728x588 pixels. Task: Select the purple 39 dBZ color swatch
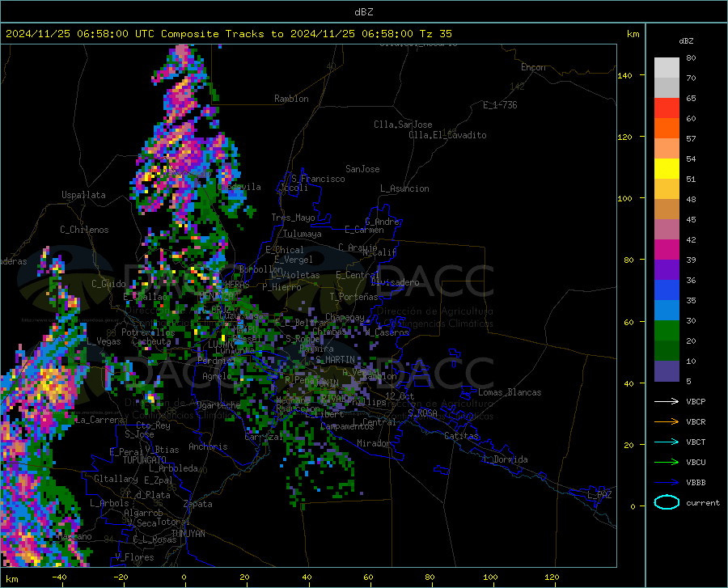point(667,270)
